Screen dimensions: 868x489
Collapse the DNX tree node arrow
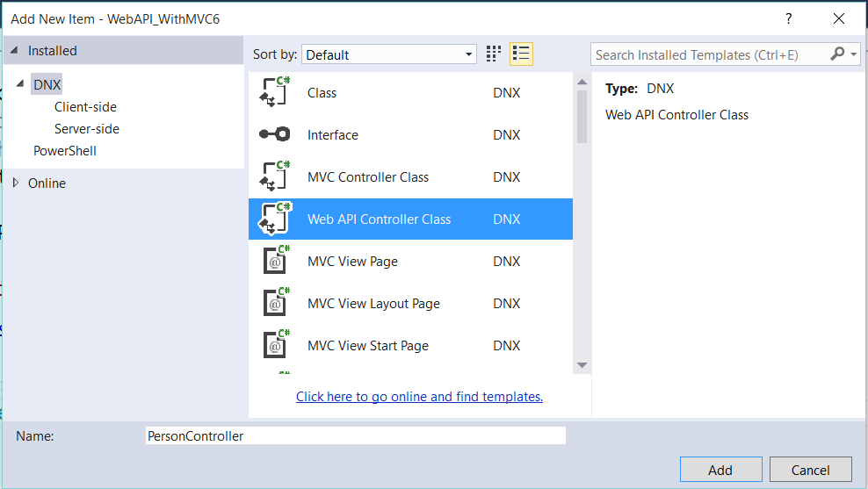[x=20, y=84]
